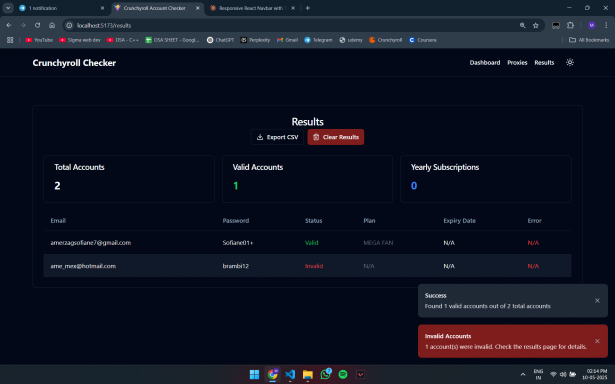Image resolution: width=615 pixels, height=384 pixels.
Task: Select the ame_mex@hotmail.com email cell
Action: click(83, 266)
